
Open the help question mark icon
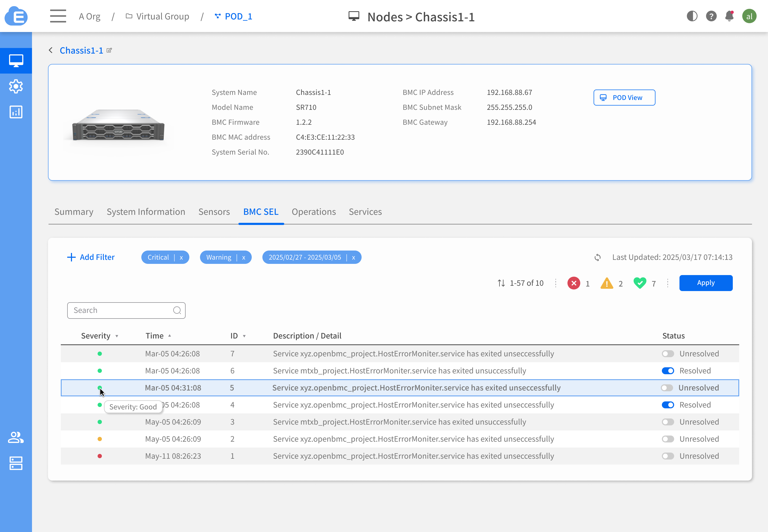point(711,16)
